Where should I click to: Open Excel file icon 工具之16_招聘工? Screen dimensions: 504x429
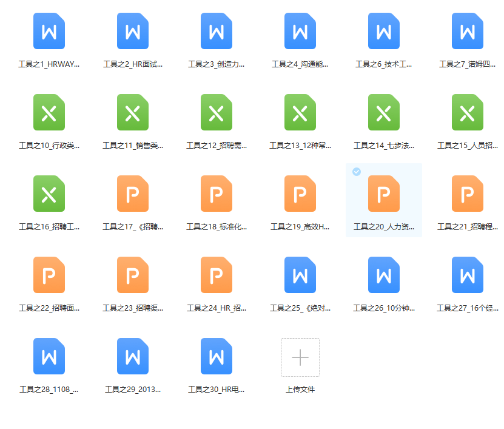(x=49, y=194)
